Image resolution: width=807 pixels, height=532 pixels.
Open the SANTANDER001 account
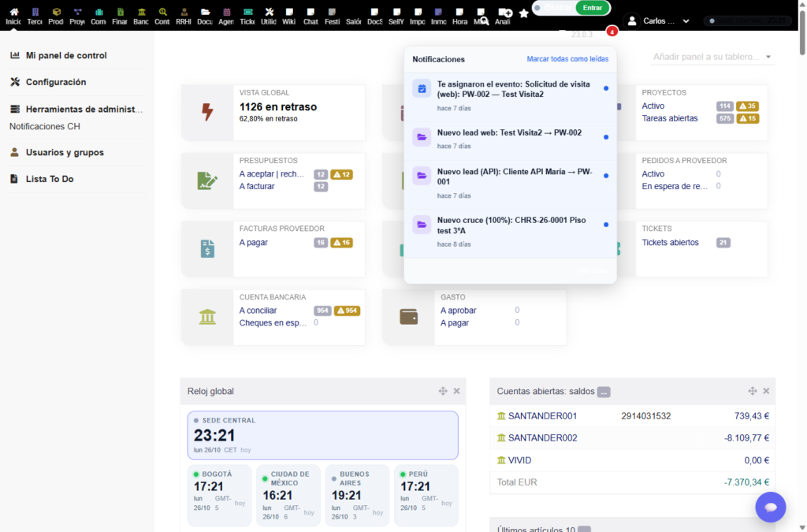[x=542, y=415]
